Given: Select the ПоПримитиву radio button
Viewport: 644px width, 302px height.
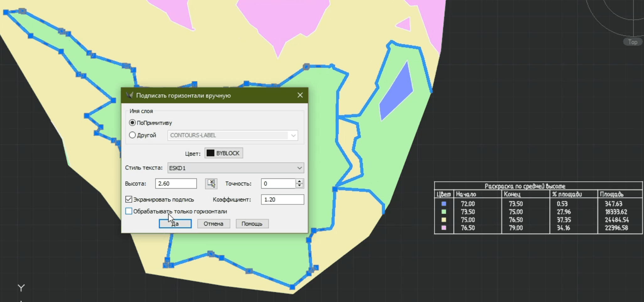Looking at the screenshot, I should [132, 123].
